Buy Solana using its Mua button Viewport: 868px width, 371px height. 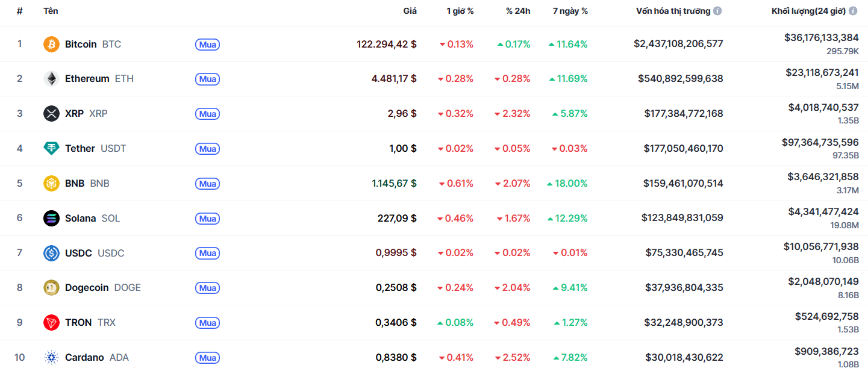207,219
